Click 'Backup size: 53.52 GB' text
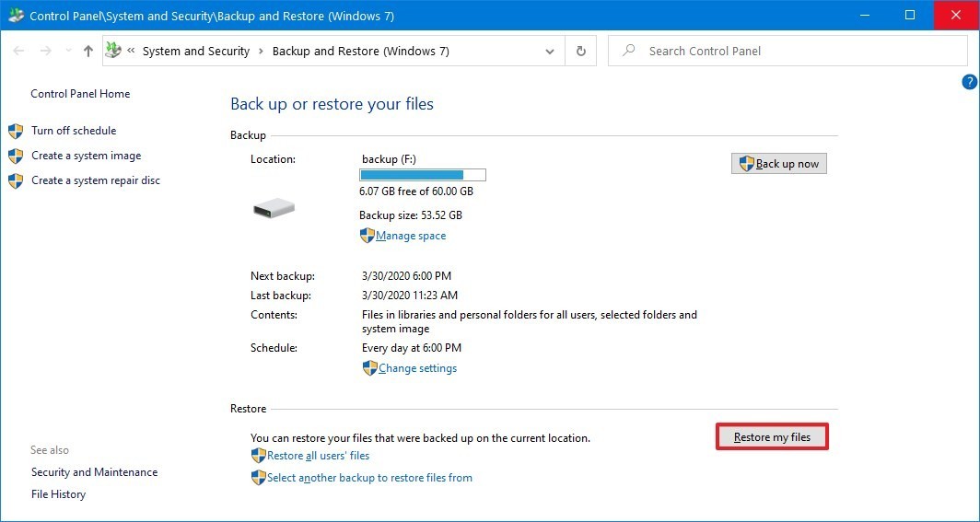The height and width of the screenshot is (522, 980). click(411, 215)
